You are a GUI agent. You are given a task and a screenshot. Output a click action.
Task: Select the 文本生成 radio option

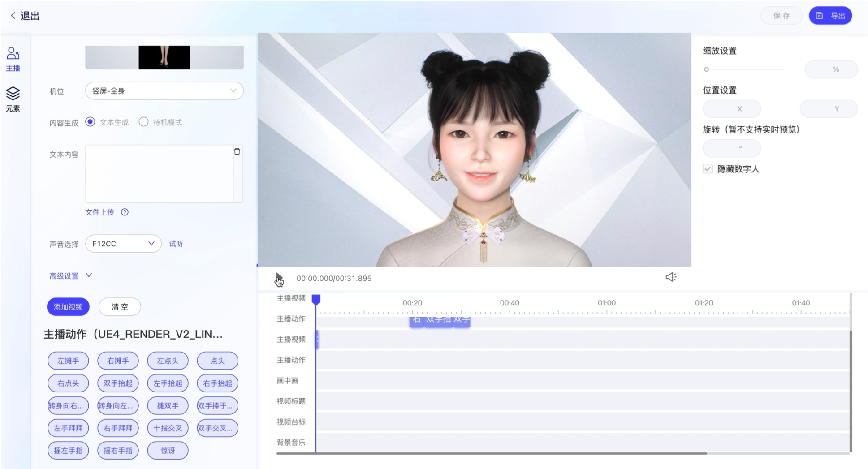(x=91, y=122)
